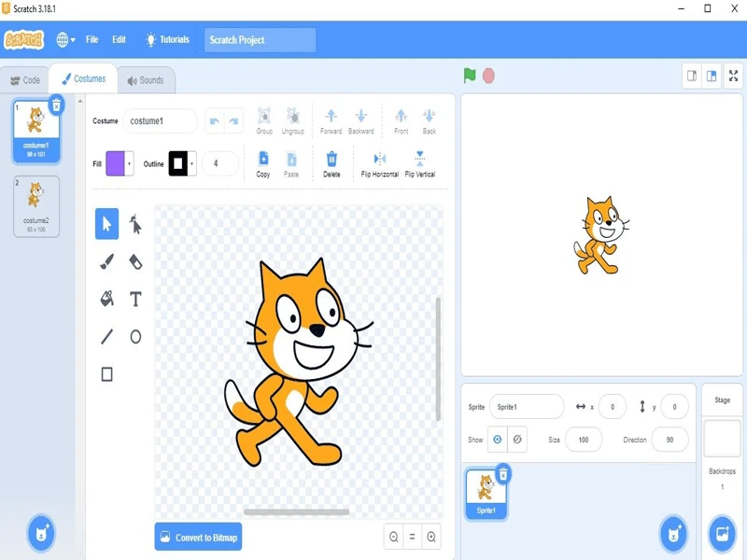Select the Stage backdrop thumbnail
The height and width of the screenshot is (560, 747).
pyautogui.click(x=722, y=438)
